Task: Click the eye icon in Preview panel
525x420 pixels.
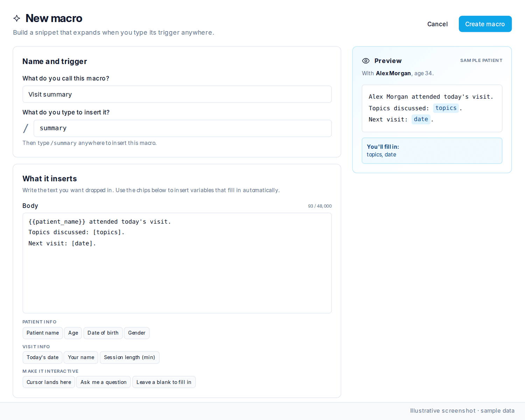Action: (366, 61)
